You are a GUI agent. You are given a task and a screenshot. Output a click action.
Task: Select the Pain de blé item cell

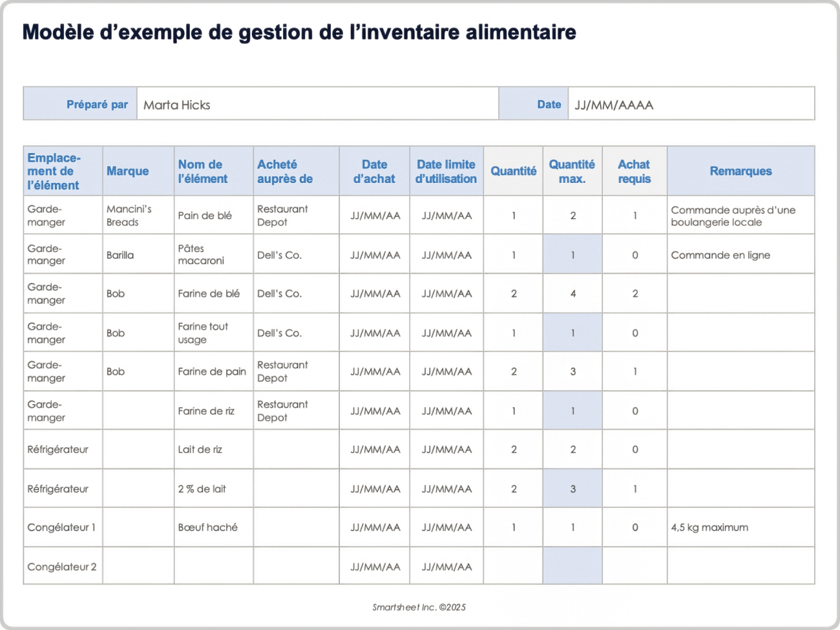point(202,215)
